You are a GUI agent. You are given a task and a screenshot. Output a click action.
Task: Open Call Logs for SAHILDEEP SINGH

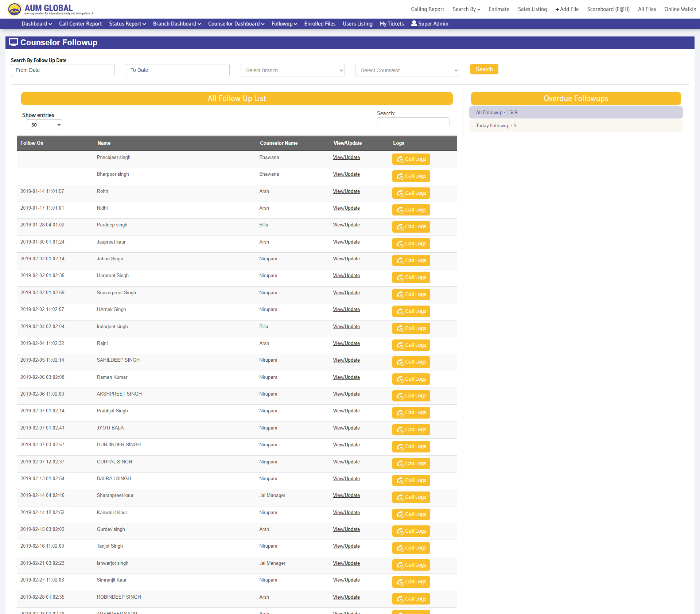pyautogui.click(x=411, y=362)
